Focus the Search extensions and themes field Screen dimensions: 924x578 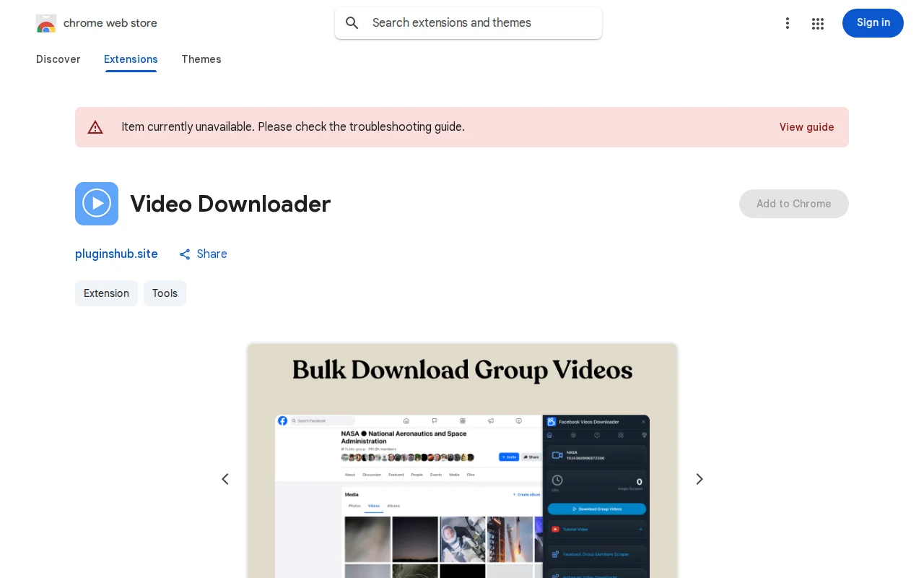pyautogui.click(x=468, y=23)
